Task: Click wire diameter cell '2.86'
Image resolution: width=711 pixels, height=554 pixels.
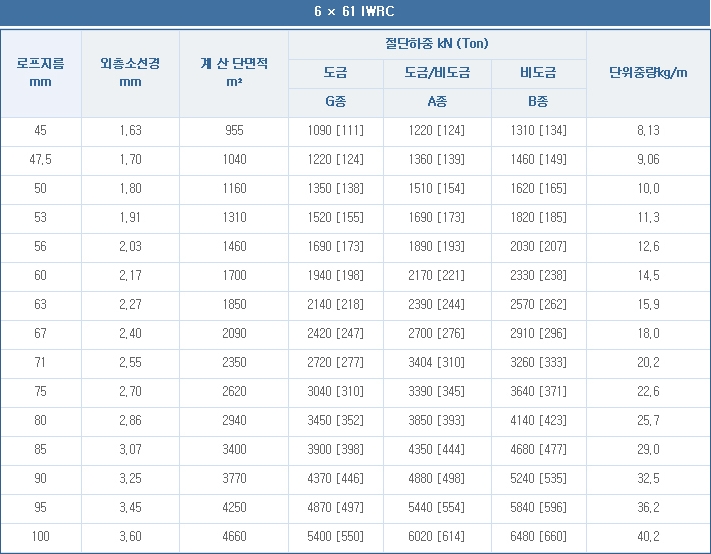Action: [130, 420]
